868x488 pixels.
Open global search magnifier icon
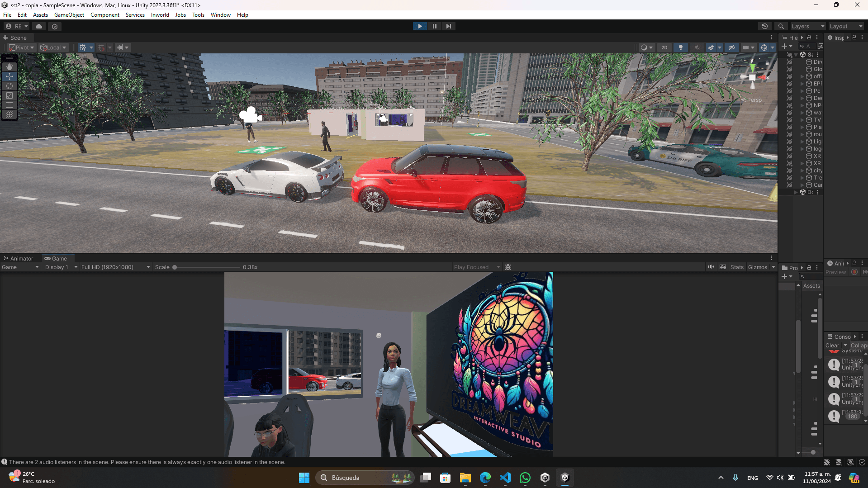[x=781, y=26]
